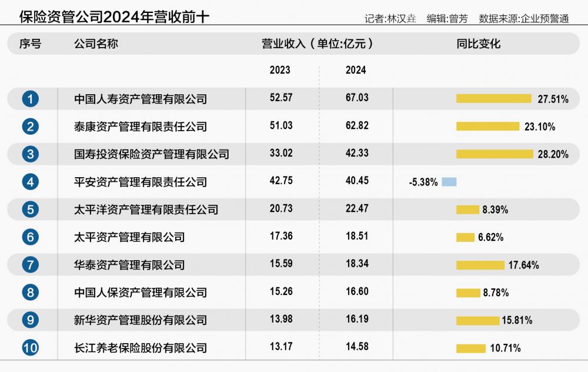Select the 8.78% change label
This screenshot has width=588, height=372.
click(496, 293)
